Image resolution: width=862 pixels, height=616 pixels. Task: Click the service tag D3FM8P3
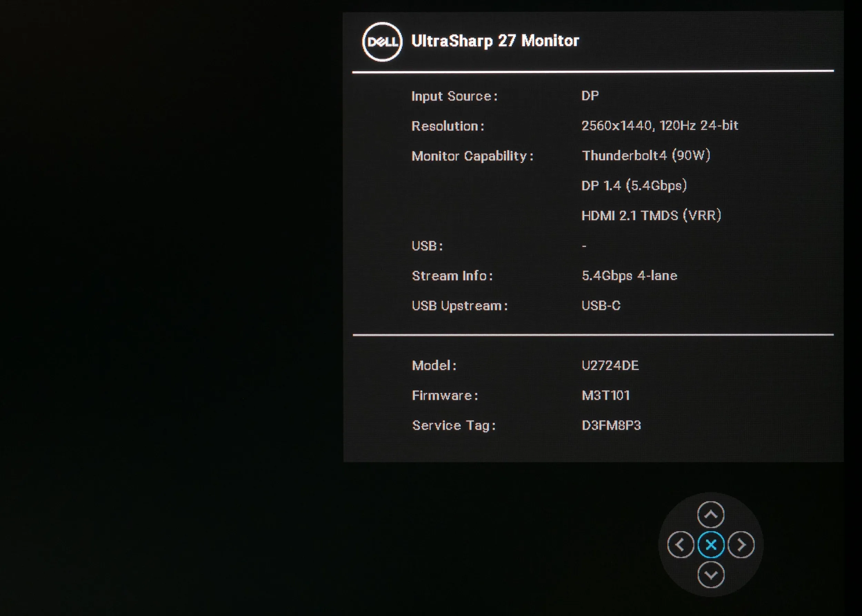[x=611, y=425]
